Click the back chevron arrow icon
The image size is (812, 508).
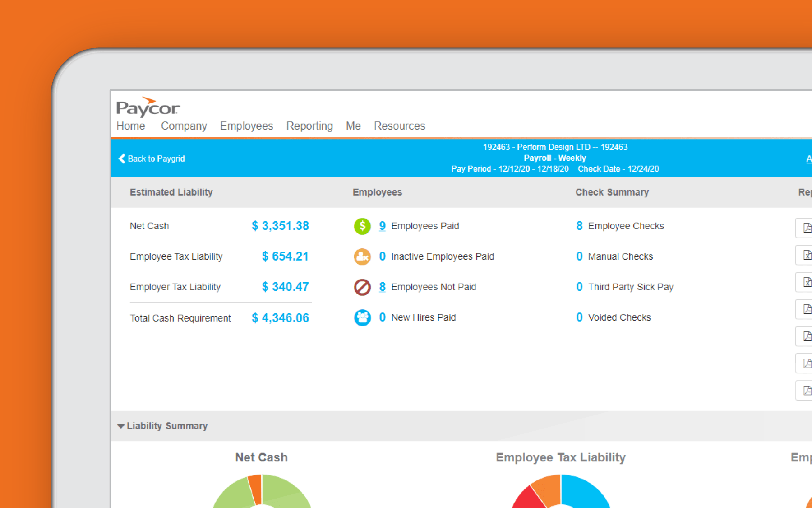(x=122, y=158)
